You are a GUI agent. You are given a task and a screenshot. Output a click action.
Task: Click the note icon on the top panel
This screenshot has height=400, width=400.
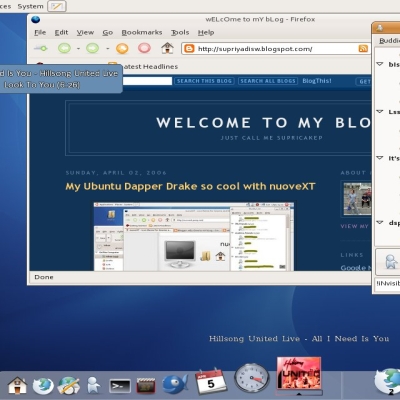pyautogui.click(x=57, y=6)
